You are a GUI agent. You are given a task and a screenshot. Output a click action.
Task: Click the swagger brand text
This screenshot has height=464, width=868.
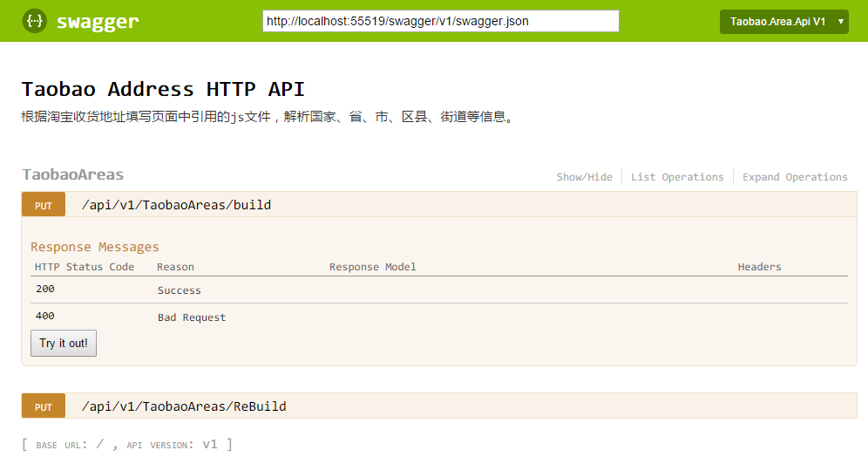click(x=98, y=22)
